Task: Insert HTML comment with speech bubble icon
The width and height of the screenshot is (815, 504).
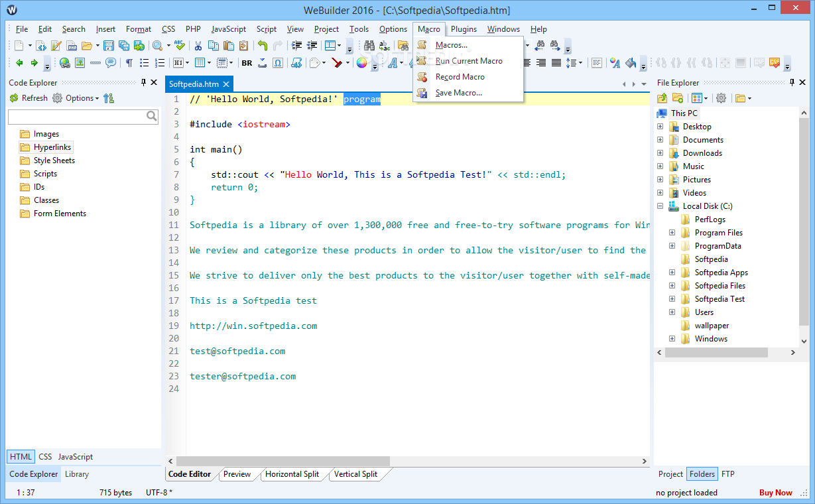Action: pyautogui.click(x=110, y=63)
